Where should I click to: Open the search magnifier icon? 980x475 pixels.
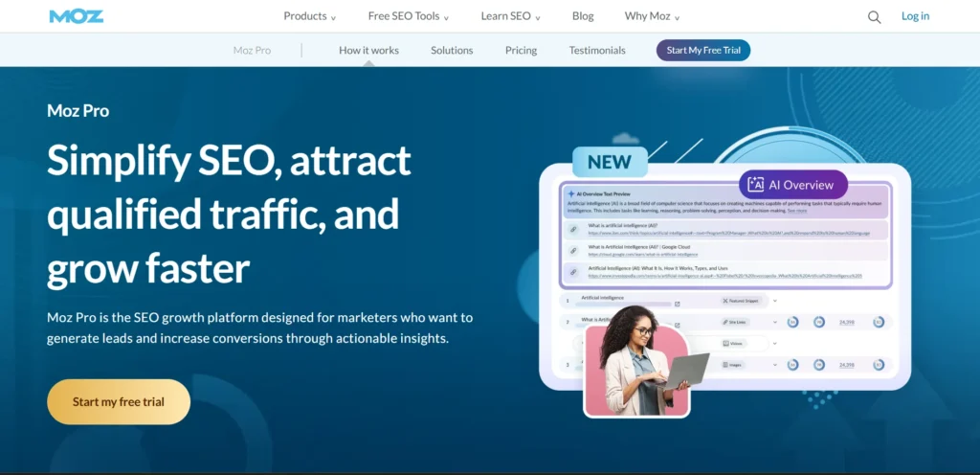[875, 17]
